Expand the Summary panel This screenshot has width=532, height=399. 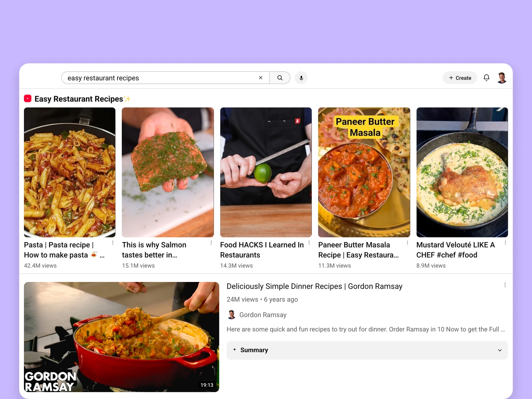coord(367,350)
